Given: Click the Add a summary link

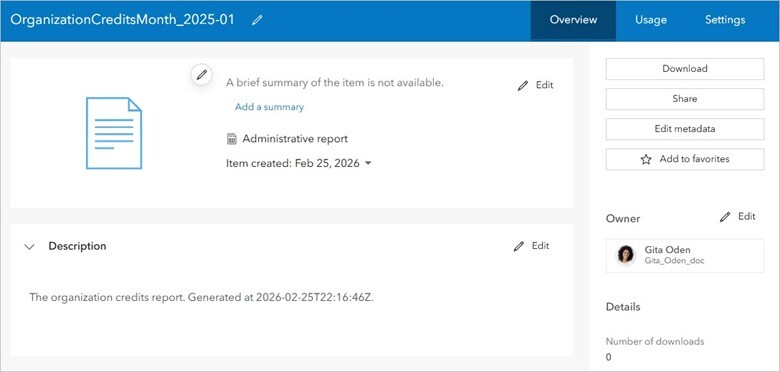Looking at the screenshot, I should point(269,107).
